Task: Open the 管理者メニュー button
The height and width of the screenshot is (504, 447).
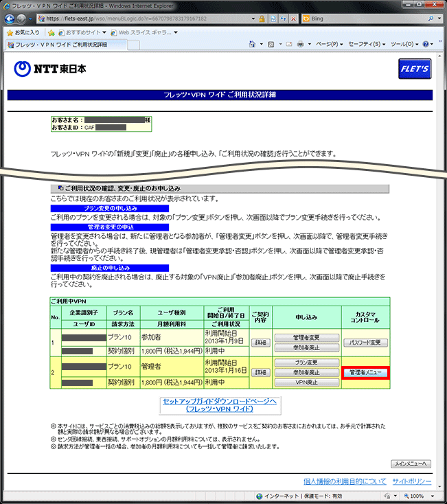Action: click(x=365, y=373)
